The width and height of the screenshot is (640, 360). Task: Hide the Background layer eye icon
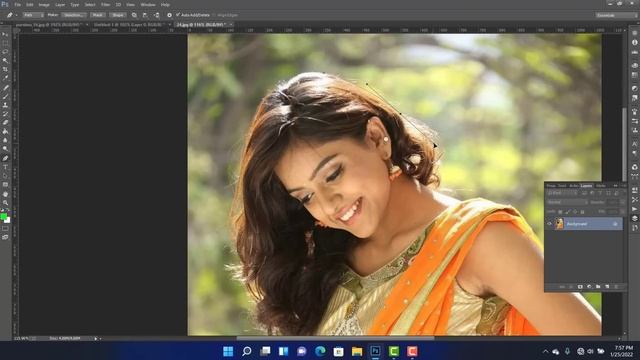coord(549,224)
